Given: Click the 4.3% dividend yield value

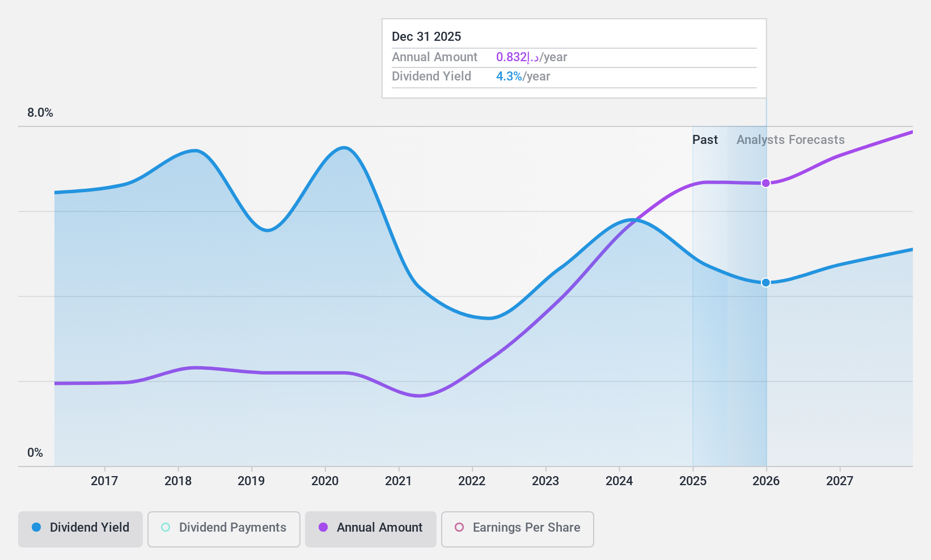Looking at the screenshot, I should tap(509, 77).
